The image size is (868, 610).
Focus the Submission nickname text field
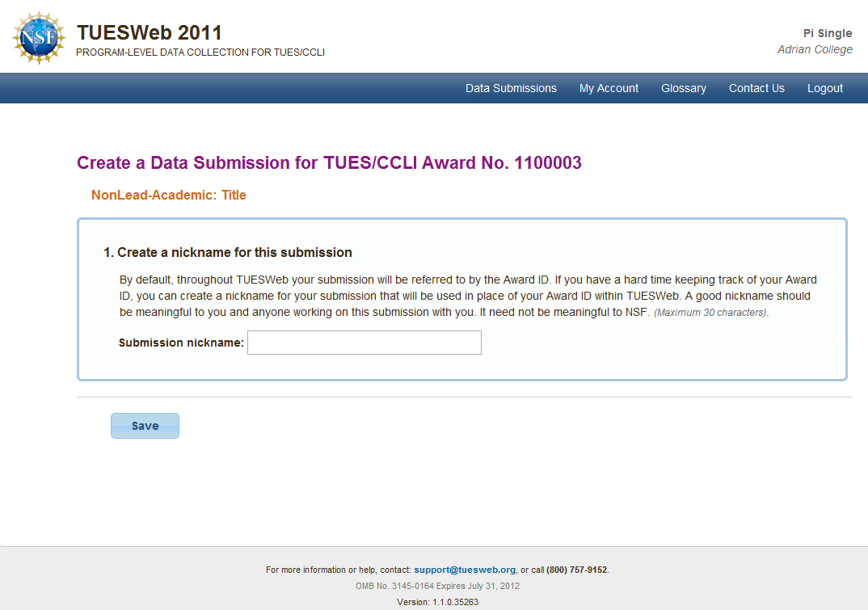coord(364,343)
